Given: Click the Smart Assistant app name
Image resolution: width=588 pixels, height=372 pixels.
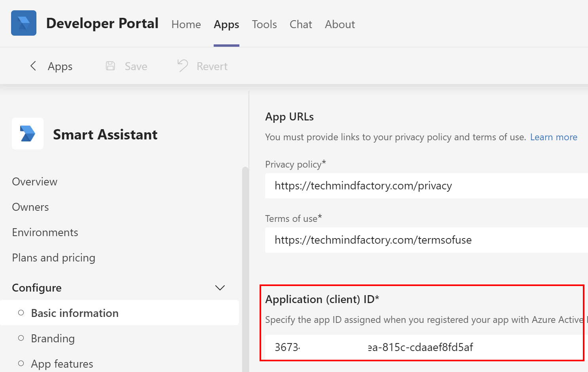Looking at the screenshot, I should point(105,135).
